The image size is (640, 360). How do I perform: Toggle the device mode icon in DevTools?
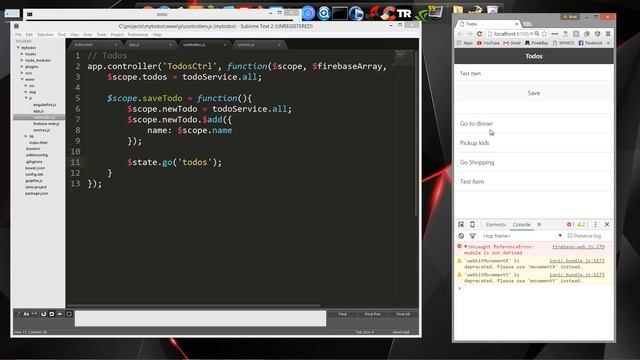click(x=472, y=224)
